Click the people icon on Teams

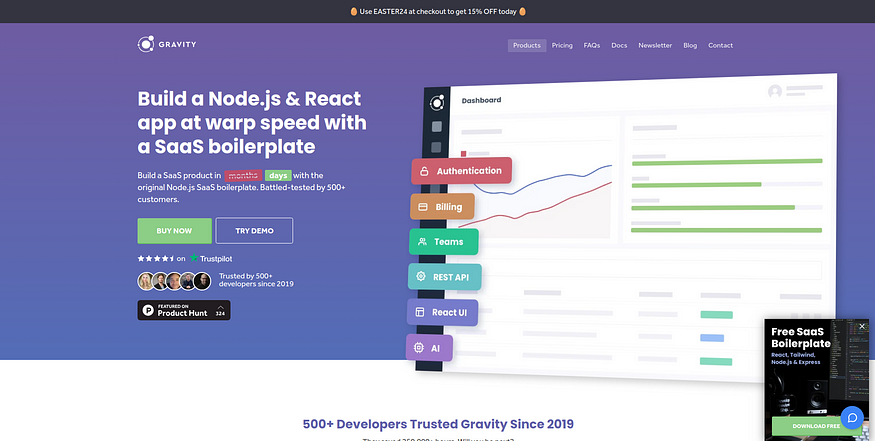tap(422, 242)
